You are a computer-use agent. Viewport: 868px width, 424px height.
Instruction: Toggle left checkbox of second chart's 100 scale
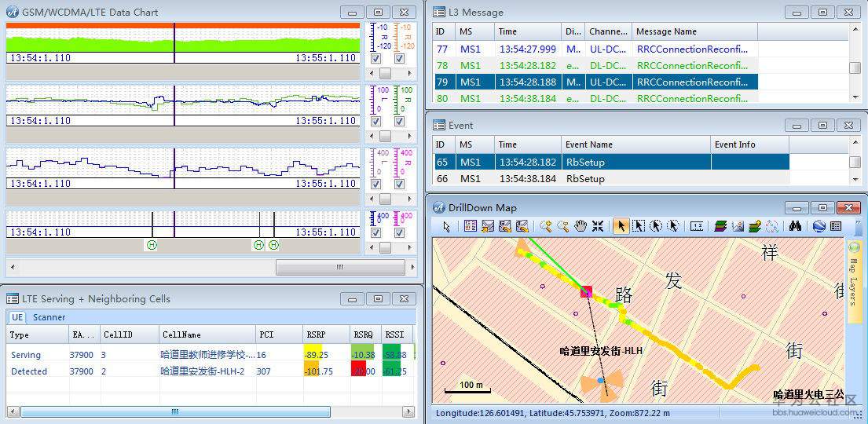tap(376, 121)
